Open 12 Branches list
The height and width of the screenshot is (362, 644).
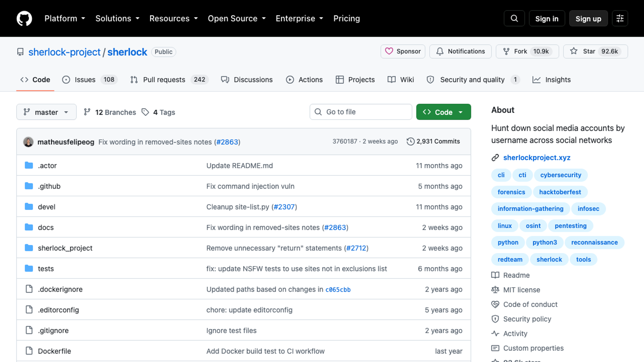pos(110,112)
